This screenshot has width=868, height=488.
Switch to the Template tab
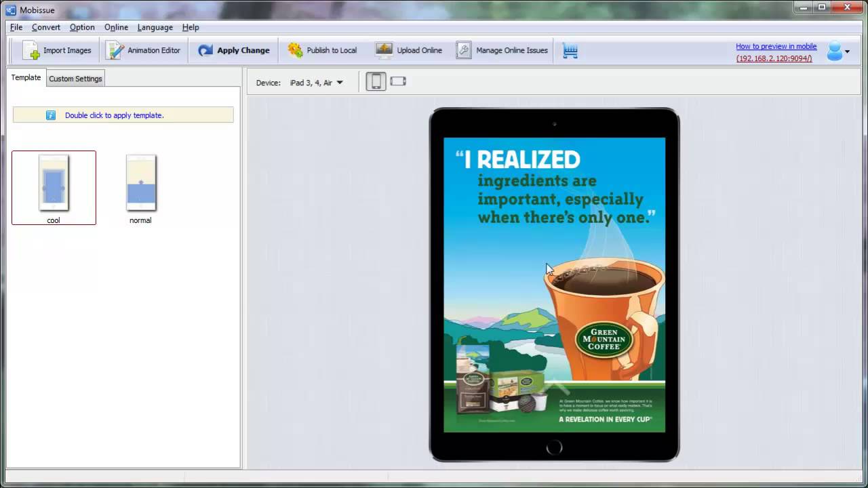coord(26,77)
